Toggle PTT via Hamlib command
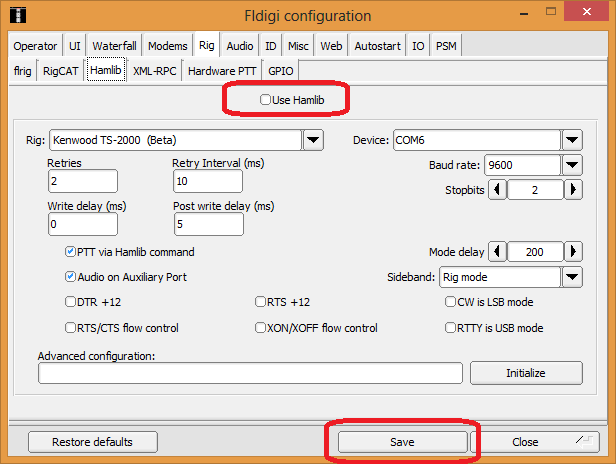This screenshot has height=464, width=616. pyautogui.click(x=70, y=252)
